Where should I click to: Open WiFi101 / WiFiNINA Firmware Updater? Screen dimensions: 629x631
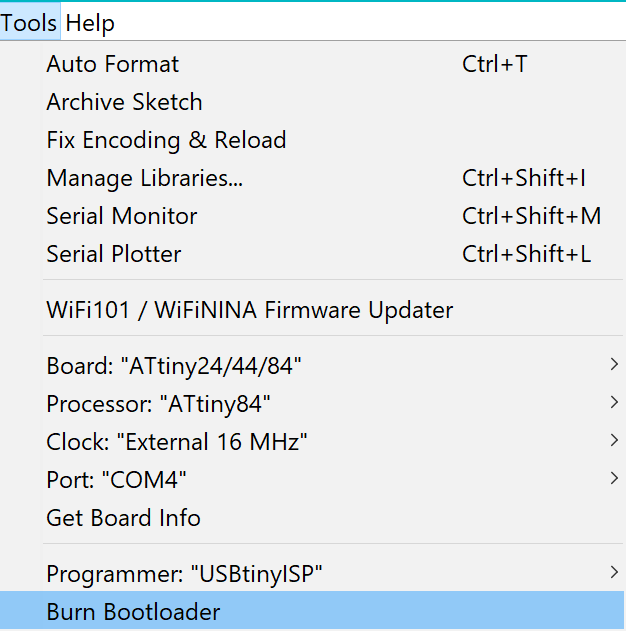tap(250, 311)
